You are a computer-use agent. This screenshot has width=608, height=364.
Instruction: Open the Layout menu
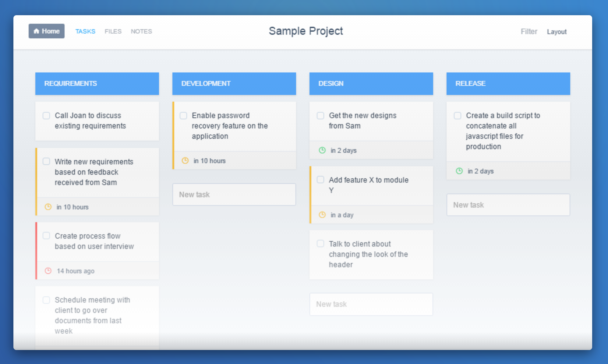tap(557, 32)
